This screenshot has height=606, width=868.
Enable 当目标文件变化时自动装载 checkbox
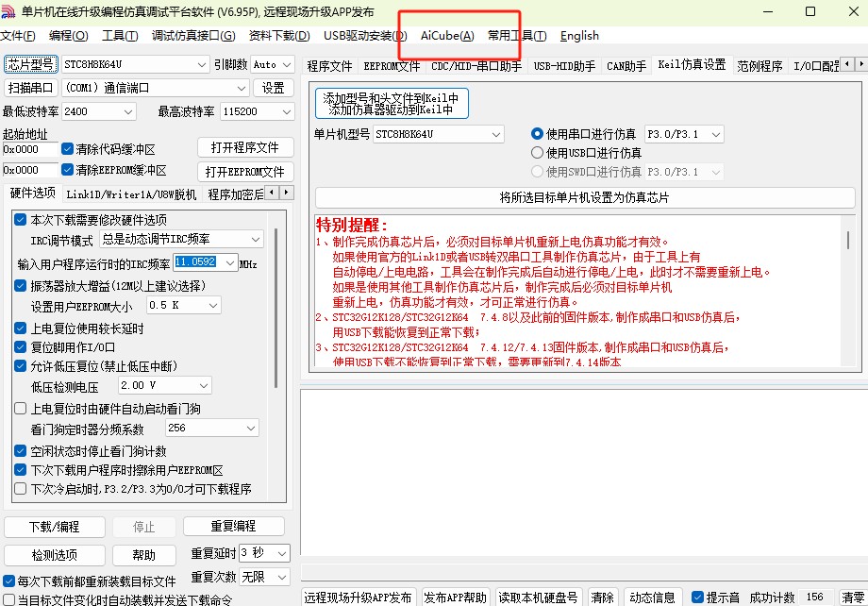tap(8, 600)
